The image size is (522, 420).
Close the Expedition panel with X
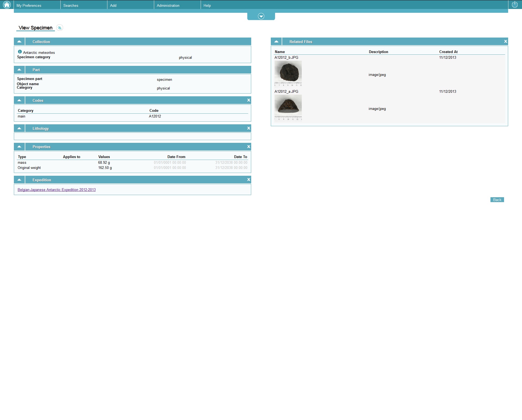click(x=248, y=180)
